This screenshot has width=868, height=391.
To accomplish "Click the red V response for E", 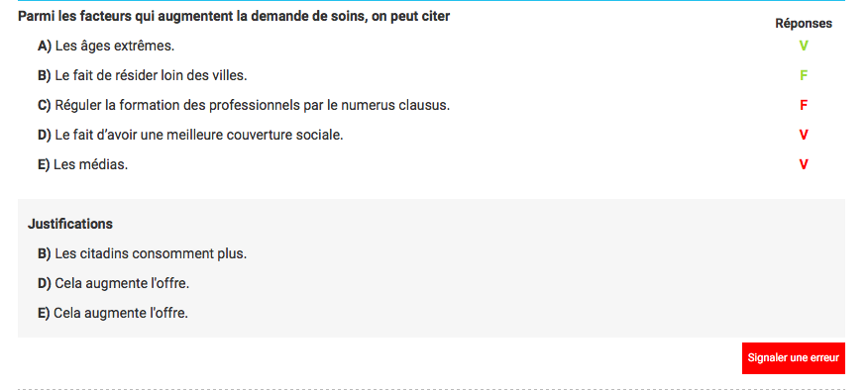I will (804, 164).
